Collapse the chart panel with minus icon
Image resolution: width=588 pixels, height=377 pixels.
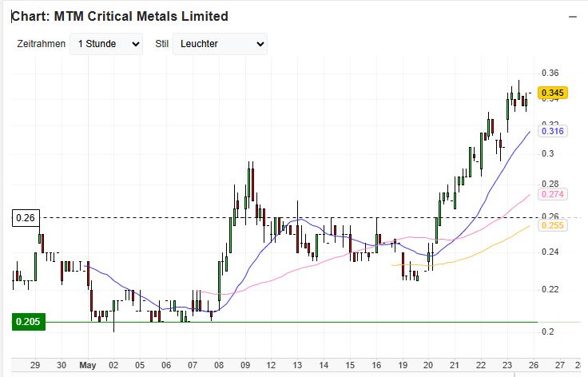pyautogui.click(x=573, y=17)
